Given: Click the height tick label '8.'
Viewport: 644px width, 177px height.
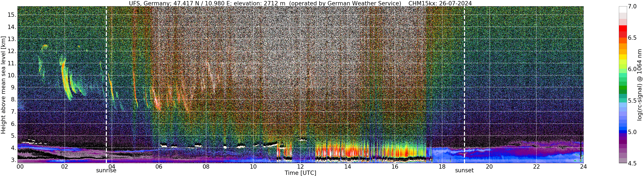Looking at the screenshot, I should pyautogui.click(x=14, y=100).
